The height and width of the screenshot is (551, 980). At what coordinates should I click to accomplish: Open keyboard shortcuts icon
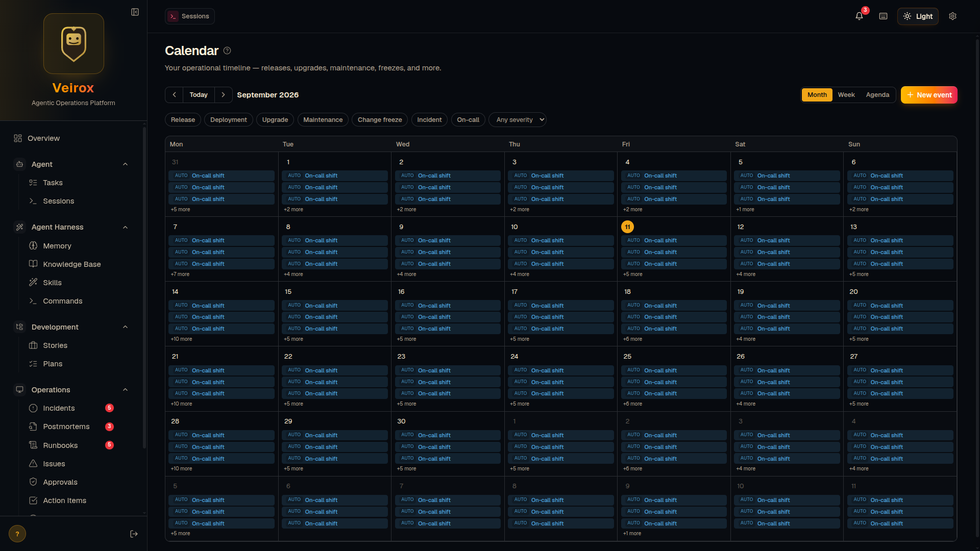[x=883, y=16]
